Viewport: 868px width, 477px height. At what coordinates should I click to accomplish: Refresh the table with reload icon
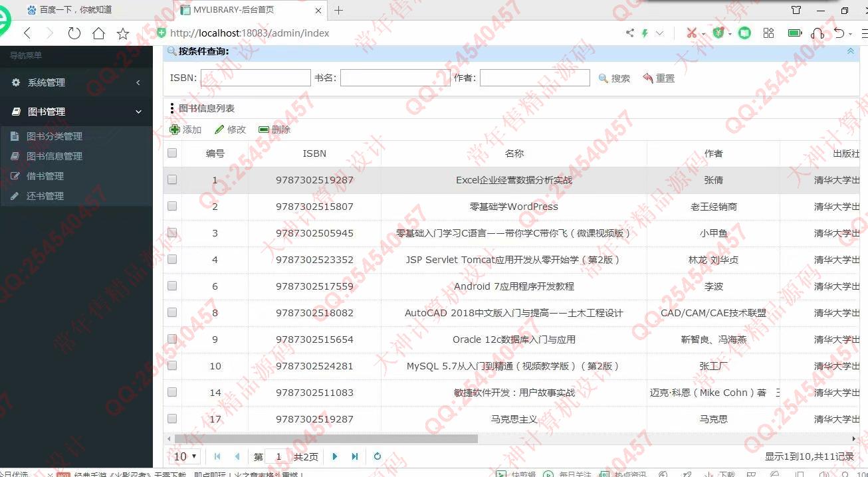click(378, 456)
